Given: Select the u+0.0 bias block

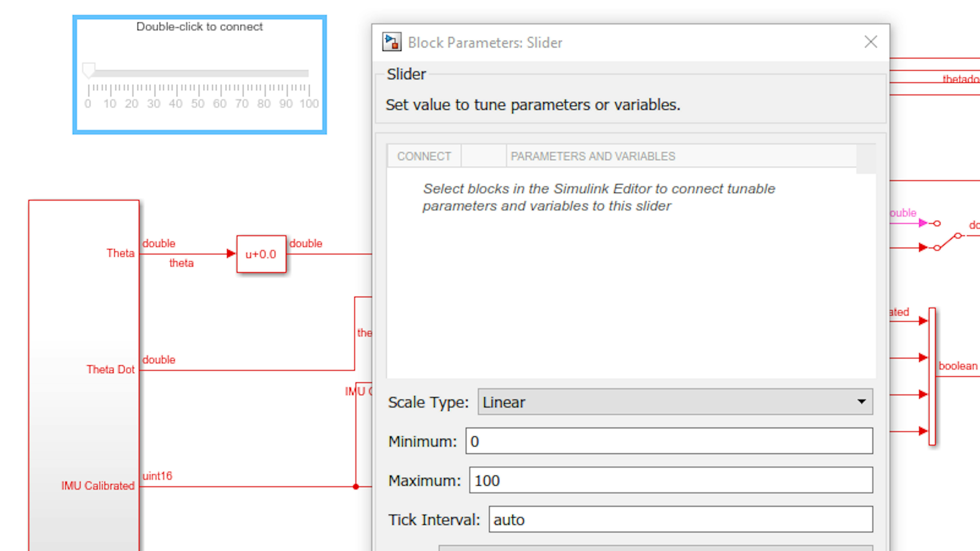Looking at the screenshot, I should point(261,254).
